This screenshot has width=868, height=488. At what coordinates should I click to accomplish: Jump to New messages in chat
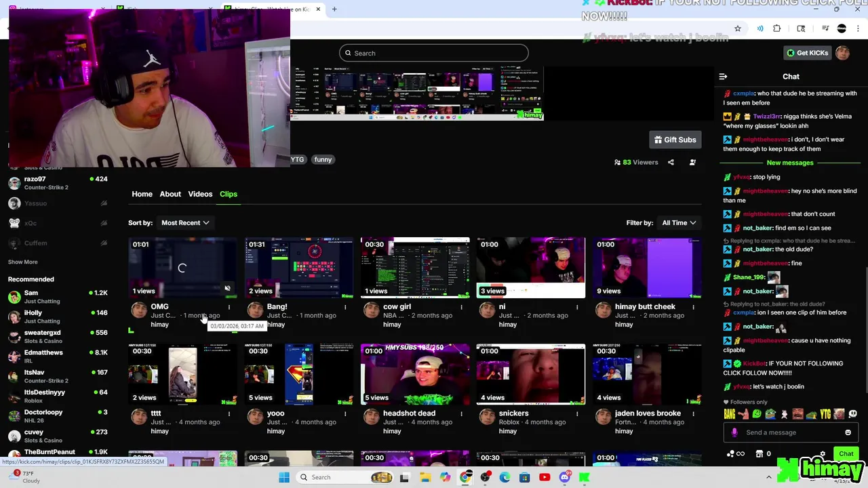tap(790, 163)
